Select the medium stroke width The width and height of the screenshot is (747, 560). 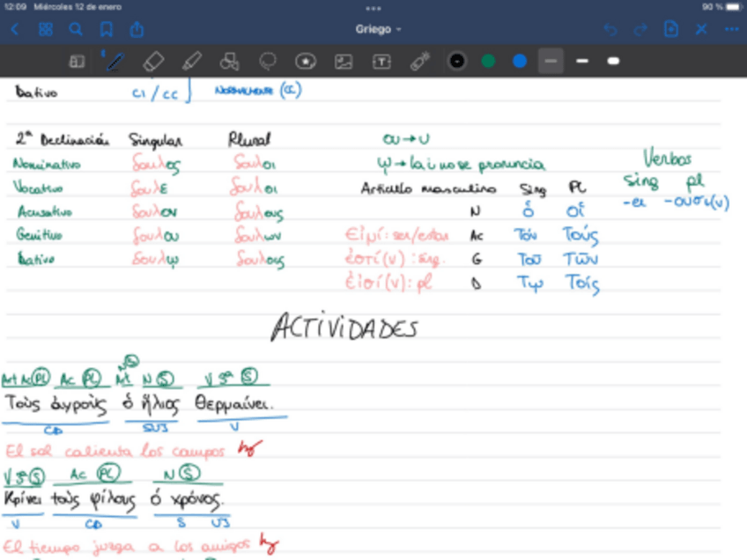[582, 61]
